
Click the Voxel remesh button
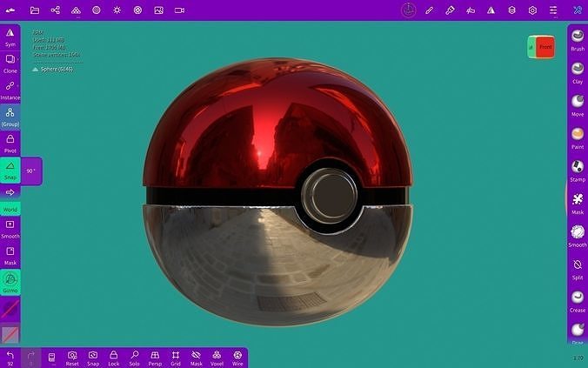217,358
